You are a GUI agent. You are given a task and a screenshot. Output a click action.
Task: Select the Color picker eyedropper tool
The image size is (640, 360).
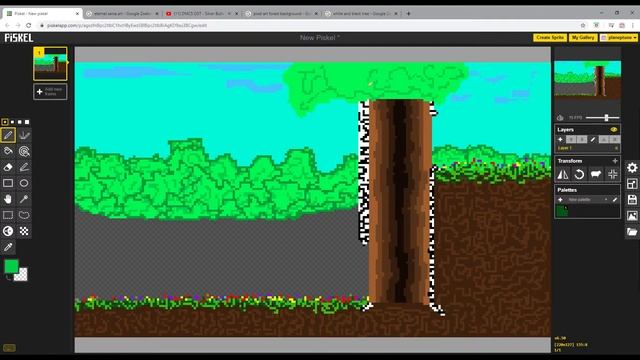(8, 247)
